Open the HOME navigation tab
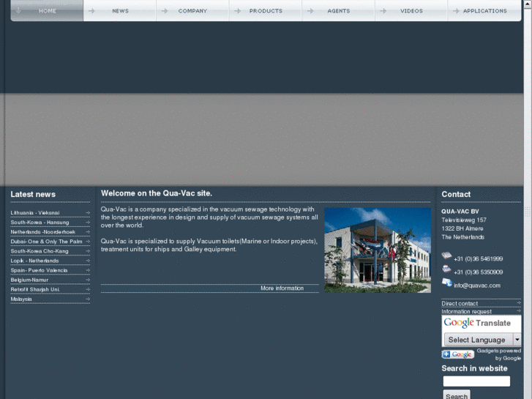Screen dimensions: 532x399 pos(47,10)
